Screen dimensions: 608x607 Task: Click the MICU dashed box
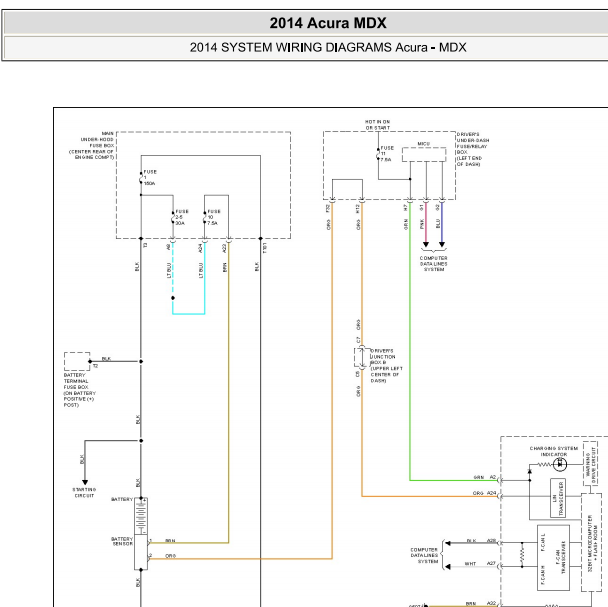coord(424,154)
